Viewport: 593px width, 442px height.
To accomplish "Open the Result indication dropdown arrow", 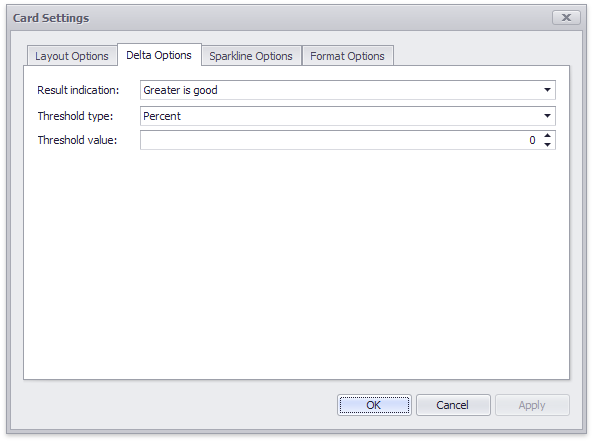I will (x=547, y=90).
